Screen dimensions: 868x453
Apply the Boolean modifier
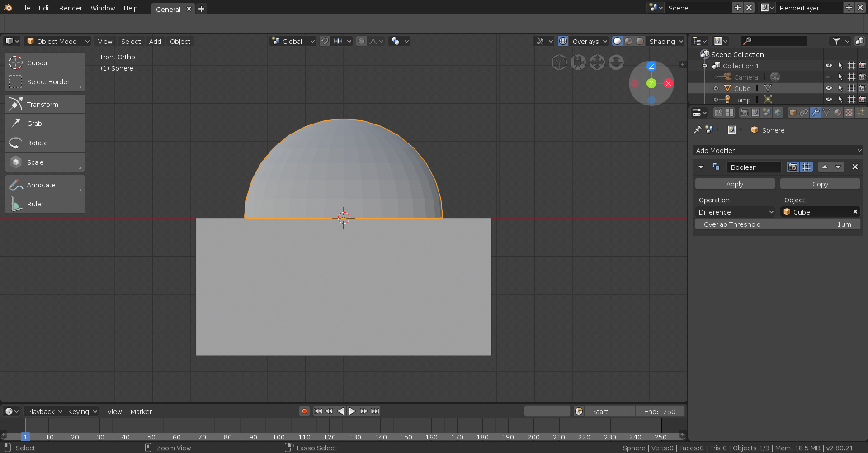(x=735, y=184)
